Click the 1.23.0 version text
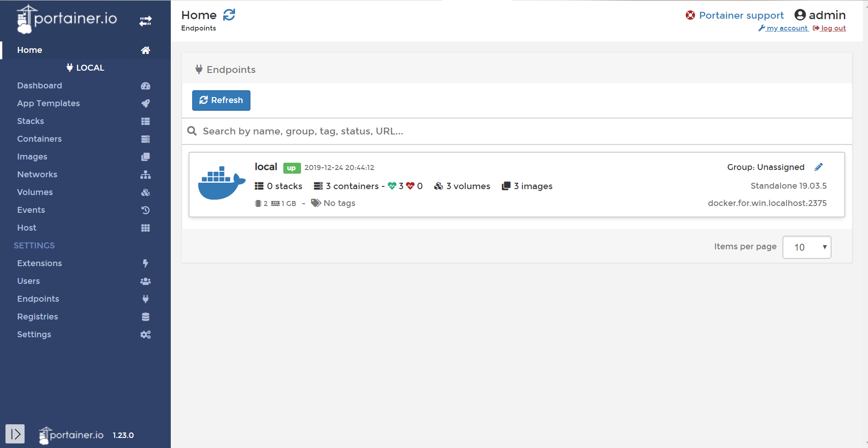The width and height of the screenshot is (868, 448). point(123,435)
